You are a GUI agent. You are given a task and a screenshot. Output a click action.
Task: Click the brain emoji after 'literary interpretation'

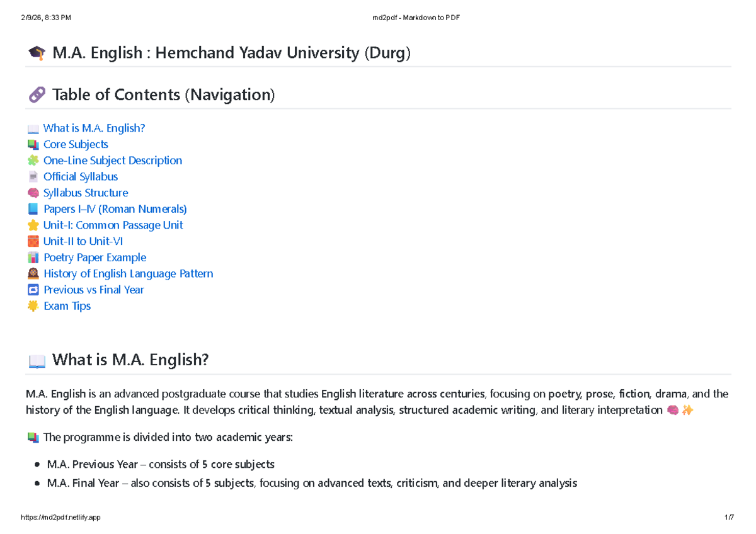[x=672, y=411]
